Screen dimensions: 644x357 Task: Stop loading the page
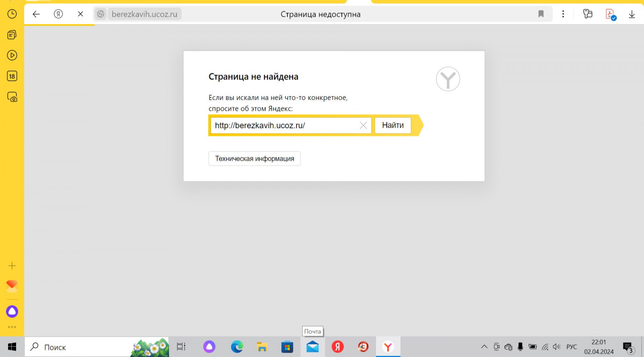coord(80,14)
